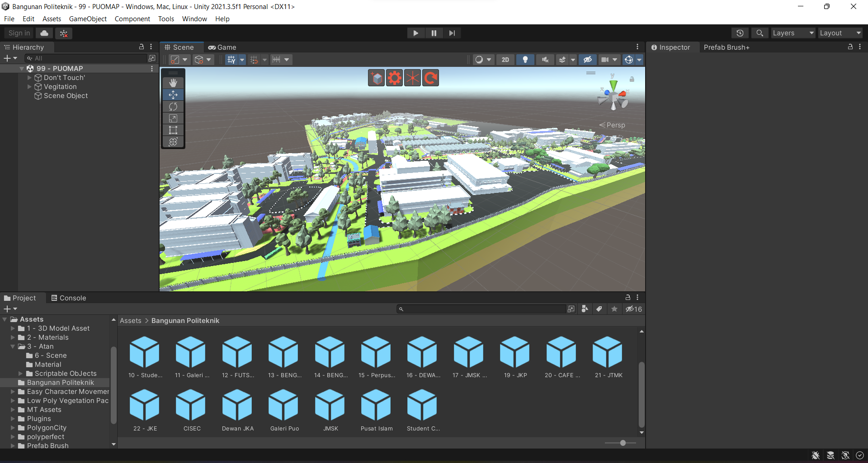Select the Hand view tool
The height and width of the screenshot is (463, 868).
point(173,83)
